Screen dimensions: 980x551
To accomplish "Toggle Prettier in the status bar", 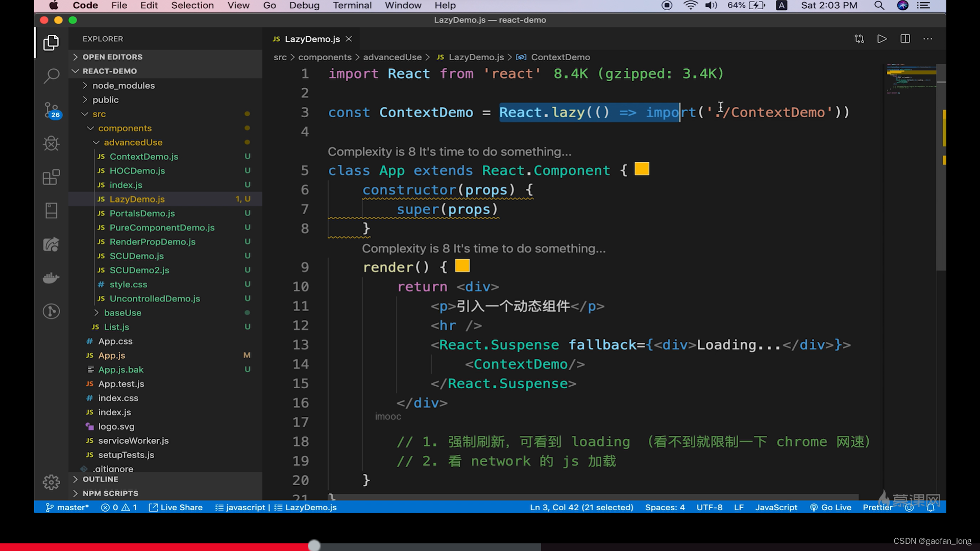I will click(877, 507).
